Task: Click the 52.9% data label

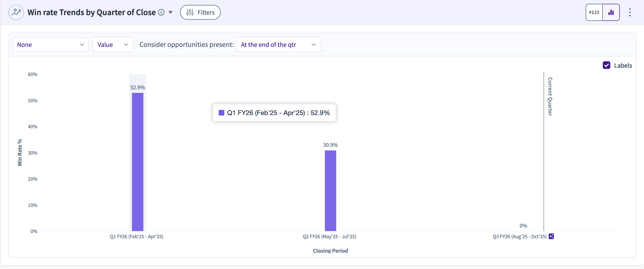Action: point(138,87)
